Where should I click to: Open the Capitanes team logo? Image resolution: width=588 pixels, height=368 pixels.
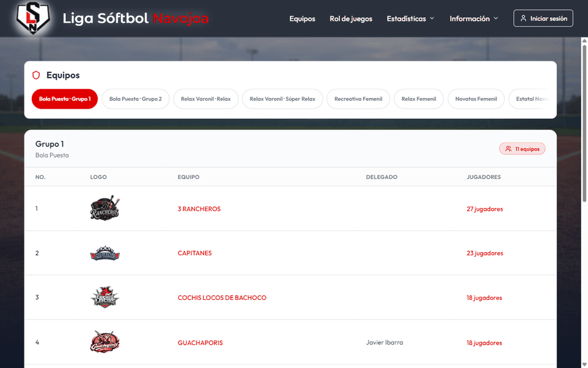pyautogui.click(x=105, y=253)
